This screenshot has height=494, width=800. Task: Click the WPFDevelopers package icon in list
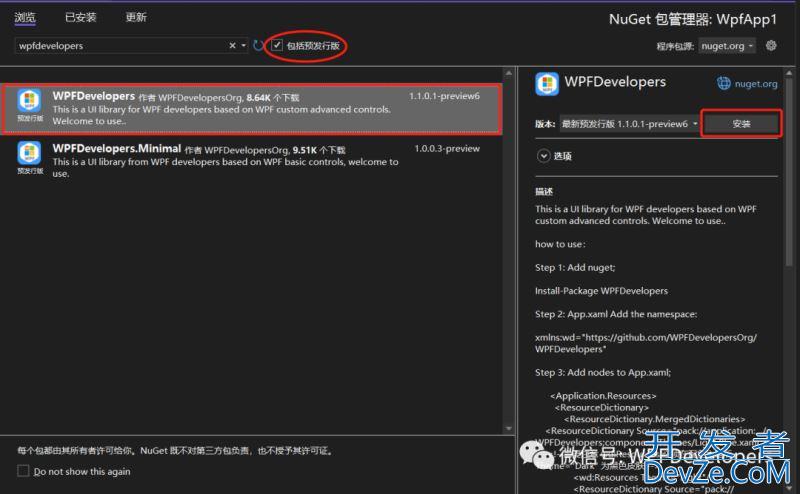(x=30, y=100)
